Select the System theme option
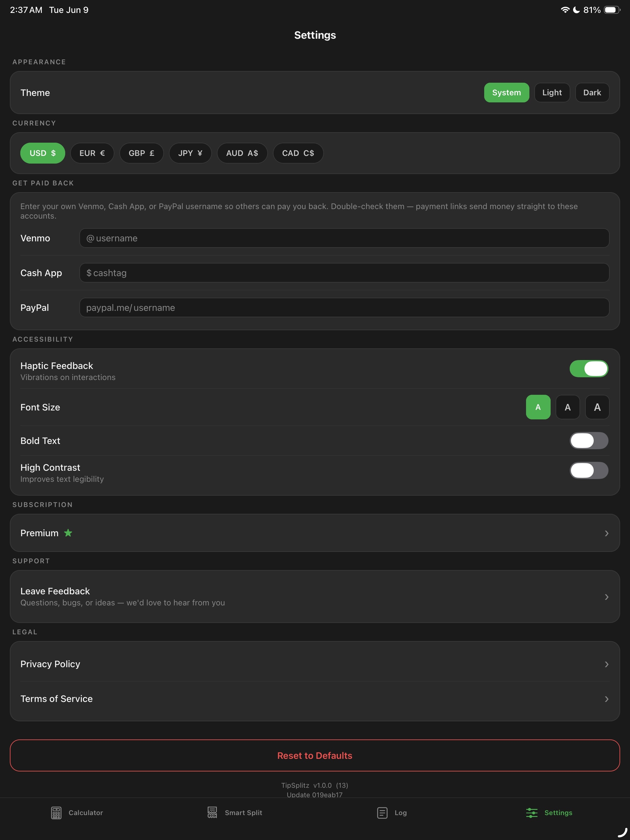This screenshot has height=840, width=630. pos(506,93)
